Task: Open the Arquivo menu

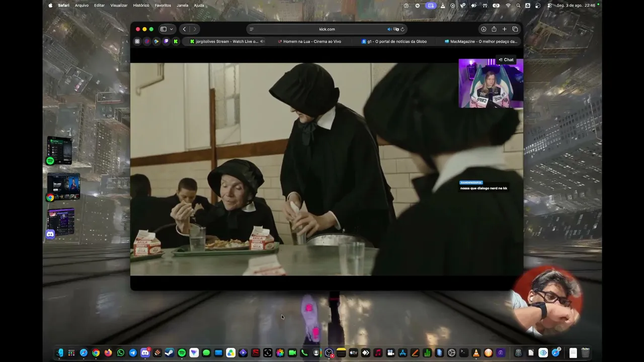Action: 82,6
